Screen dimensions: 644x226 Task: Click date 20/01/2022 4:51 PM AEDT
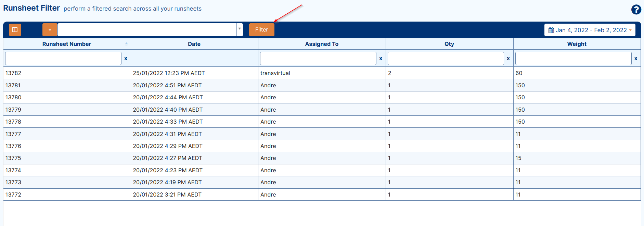(x=167, y=85)
